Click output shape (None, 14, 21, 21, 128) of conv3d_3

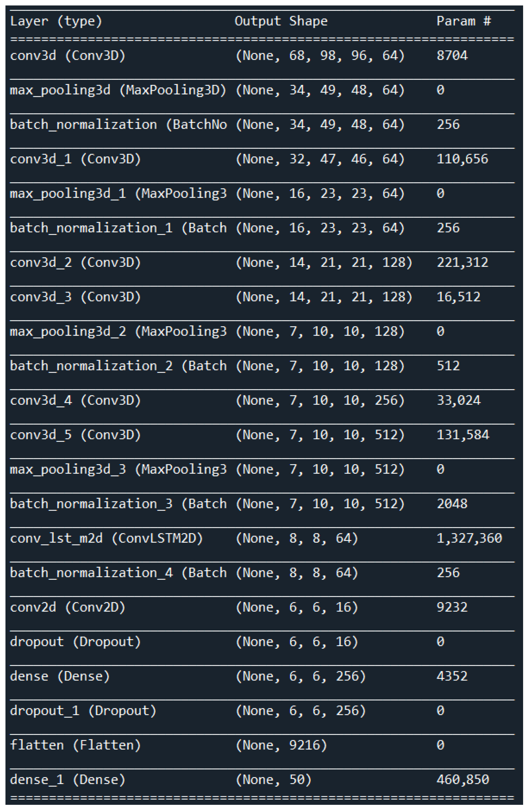click(x=324, y=297)
